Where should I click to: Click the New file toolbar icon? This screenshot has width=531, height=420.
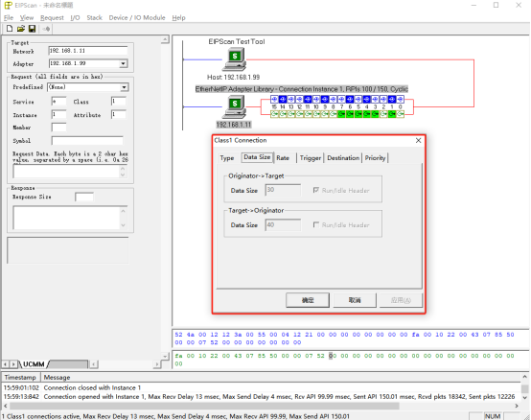click(x=10, y=29)
